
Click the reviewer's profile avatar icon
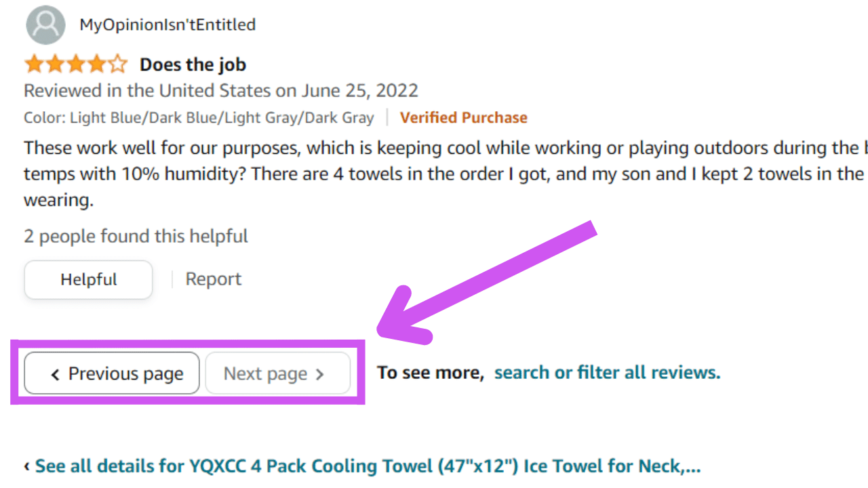tap(45, 25)
